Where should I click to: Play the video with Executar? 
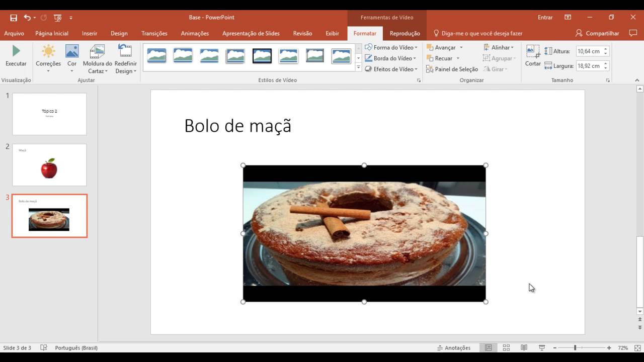click(16, 56)
